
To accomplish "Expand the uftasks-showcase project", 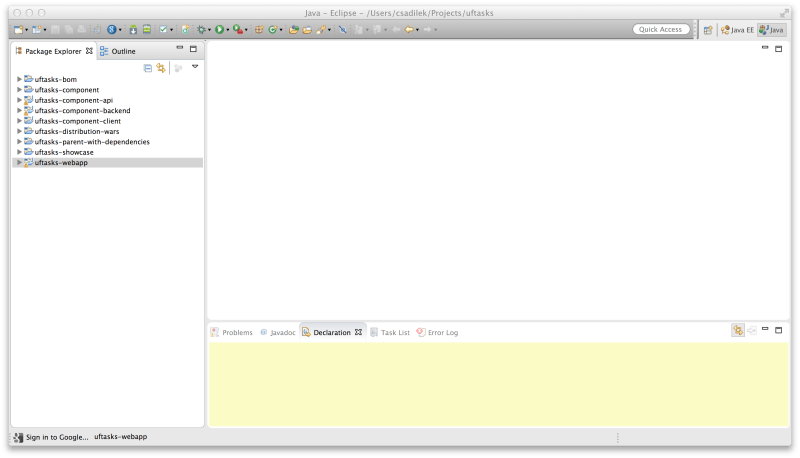I will point(19,152).
